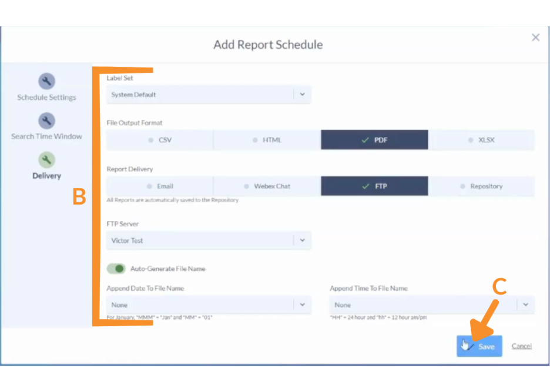
Task: Close the Add Report Schedule dialog
Action: pos(535,38)
